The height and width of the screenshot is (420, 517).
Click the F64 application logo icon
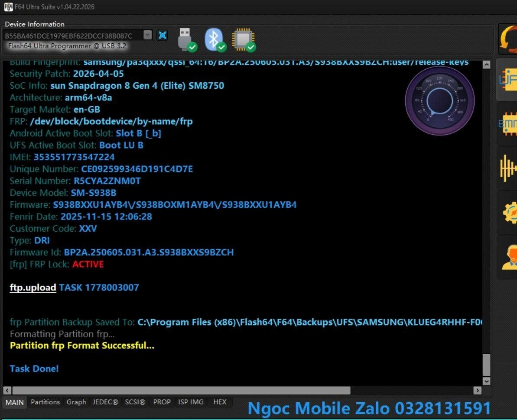9,7
